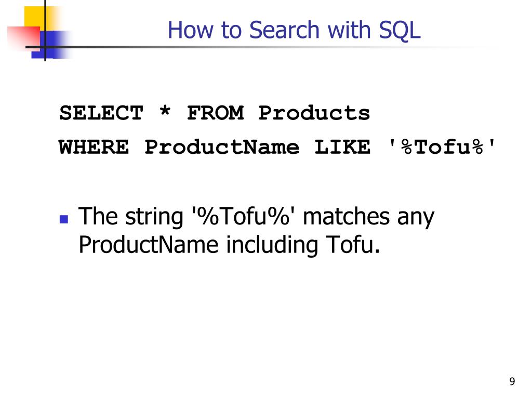This screenshot has width=532, height=399.
Task: Click the word 'SQL' in the title
Action: [x=400, y=31]
